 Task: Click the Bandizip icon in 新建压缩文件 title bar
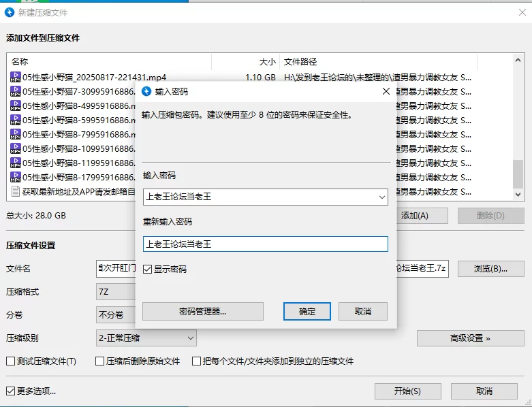(10, 12)
